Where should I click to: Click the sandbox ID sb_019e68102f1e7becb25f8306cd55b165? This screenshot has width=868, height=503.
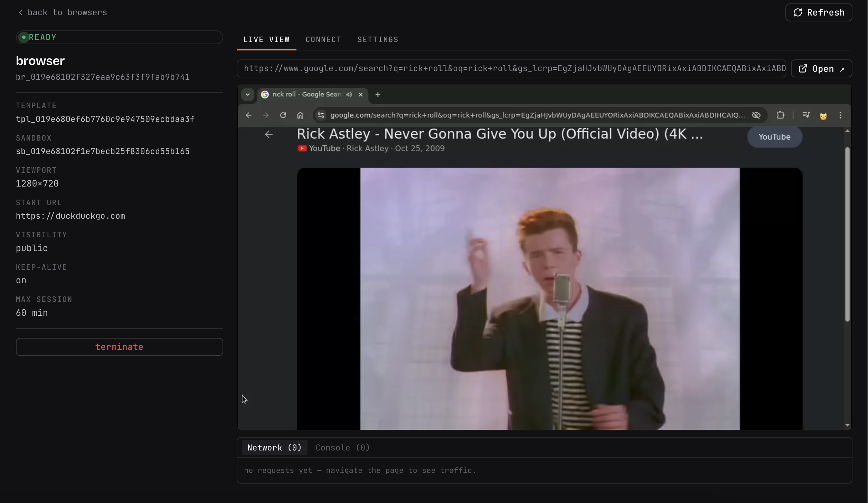[x=103, y=151]
